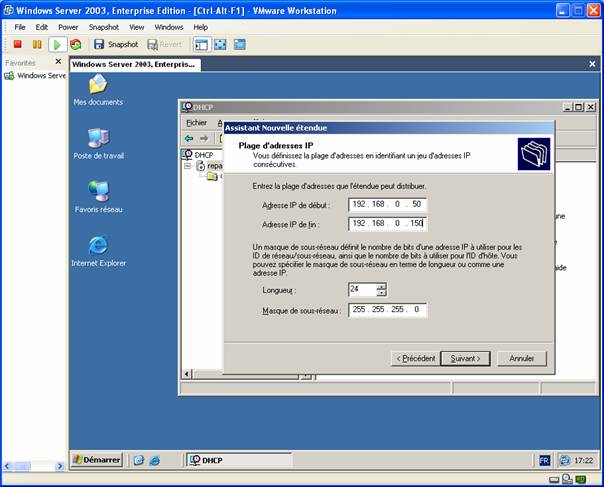Screen dimensions: 604x487
Task: Launch Internet Explorer from quick launch
Action: tap(154, 460)
